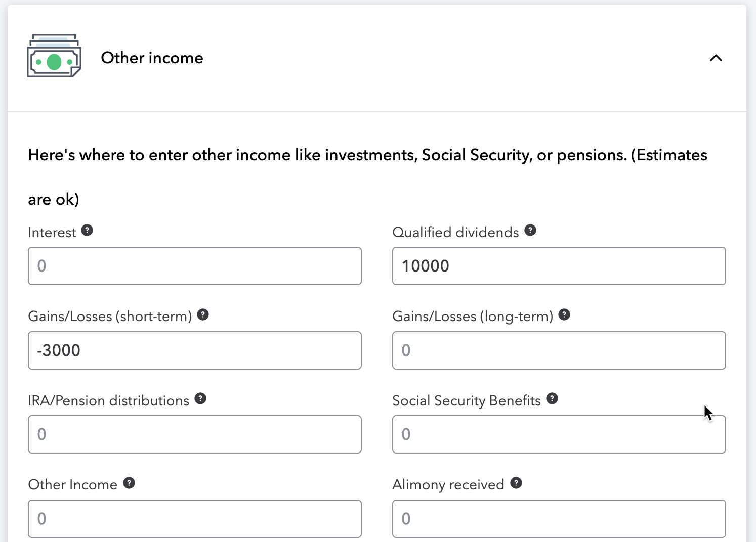Select the Social Security Benefits input field
The height and width of the screenshot is (542, 756).
click(559, 434)
